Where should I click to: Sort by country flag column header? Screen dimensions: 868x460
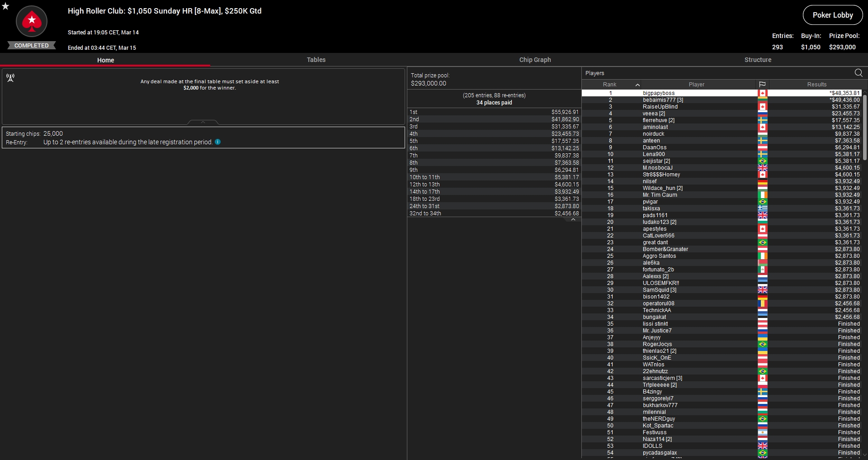pos(762,85)
